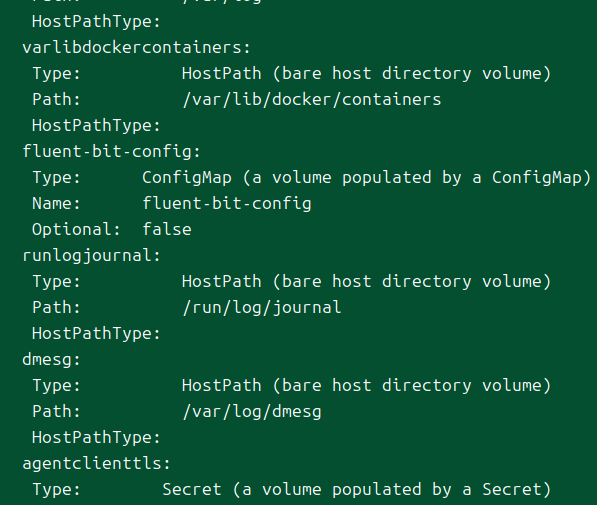The height and width of the screenshot is (505, 597).
Task: Click HostPathType label below /var/log/dmesg
Action: 96,437
